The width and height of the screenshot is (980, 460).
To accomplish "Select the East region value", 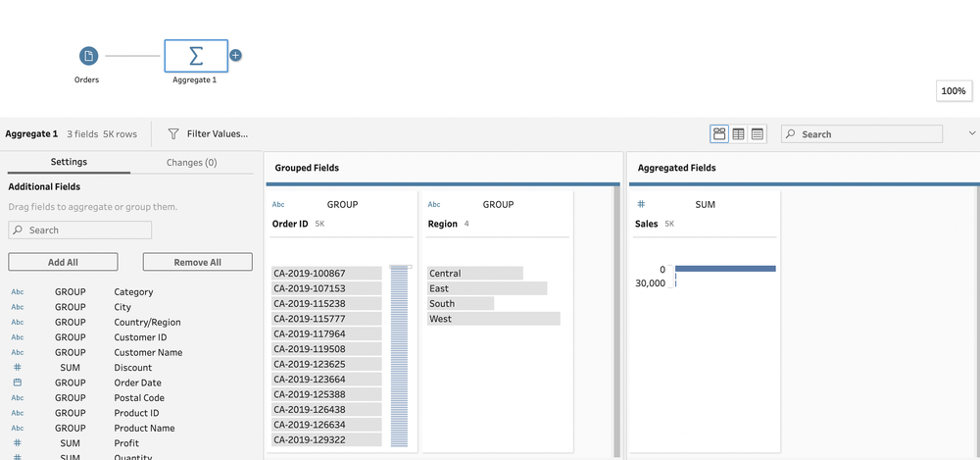I will (x=487, y=288).
